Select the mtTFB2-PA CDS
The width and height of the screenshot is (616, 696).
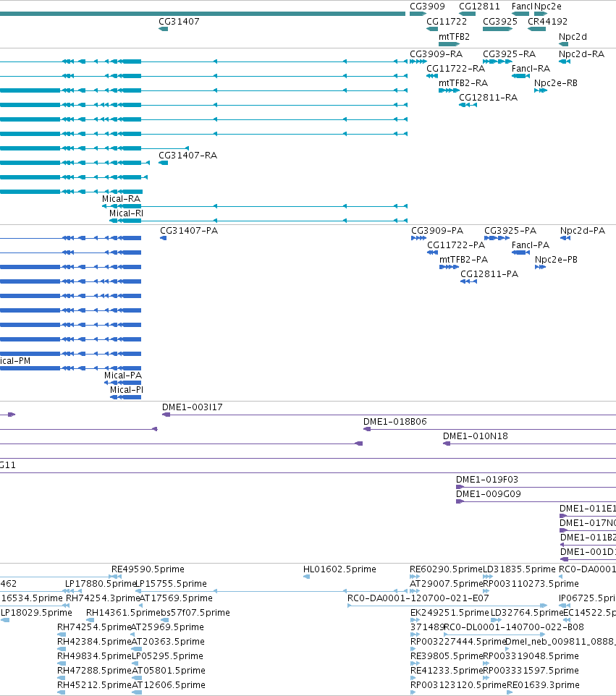449,267
